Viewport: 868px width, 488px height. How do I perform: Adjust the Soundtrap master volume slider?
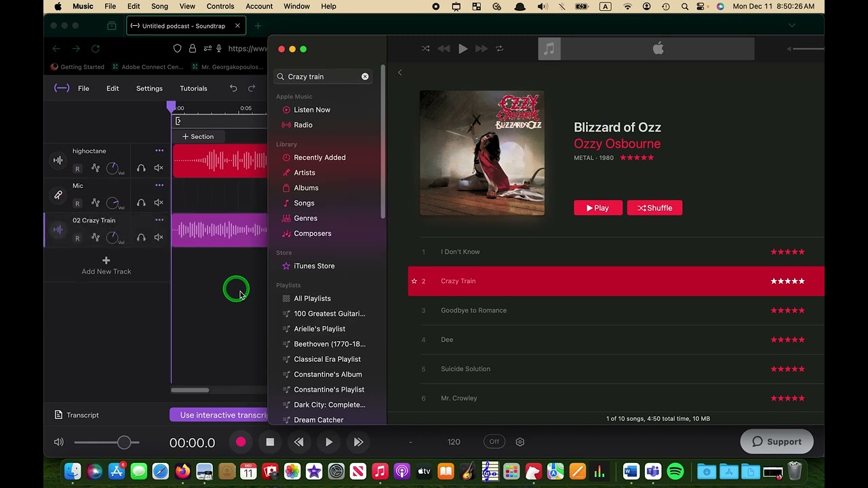[x=106, y=443]
